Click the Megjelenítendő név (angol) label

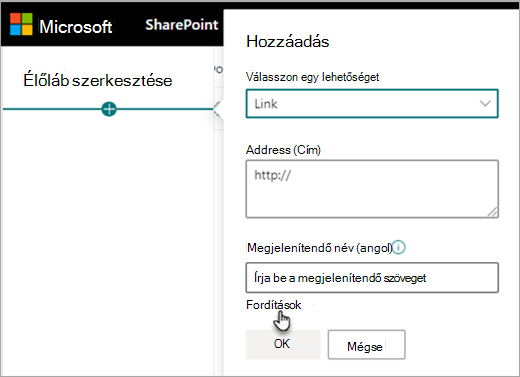click(319, 248)
